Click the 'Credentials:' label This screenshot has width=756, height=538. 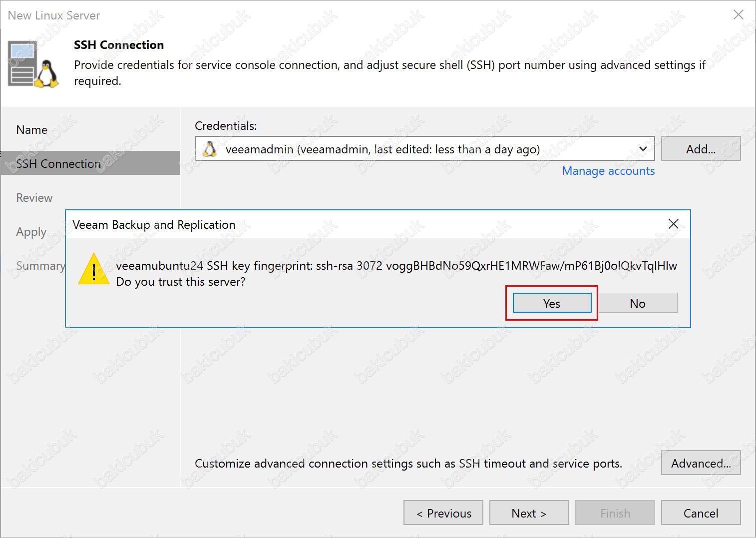pyautogui.click(x=226, y=126)
